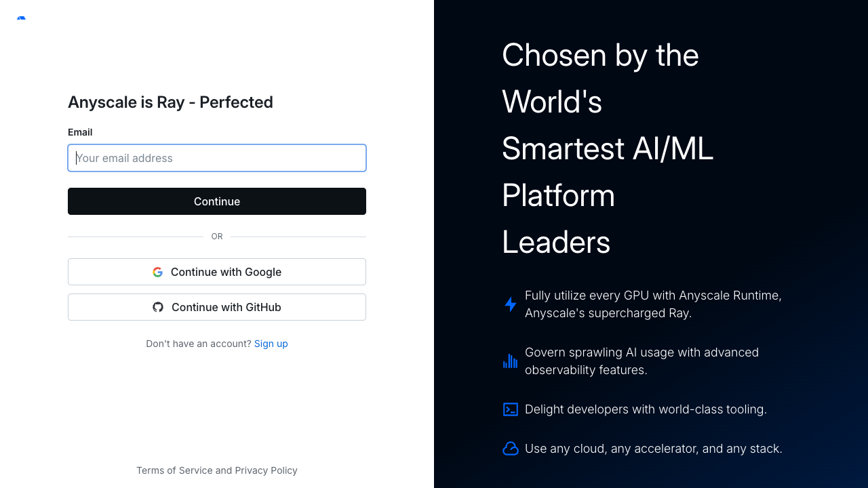This screenshot has height=488, width=868.
Task: Click the 'Govern sprawling AI usage' text
Action: click(x=642, y=361)
